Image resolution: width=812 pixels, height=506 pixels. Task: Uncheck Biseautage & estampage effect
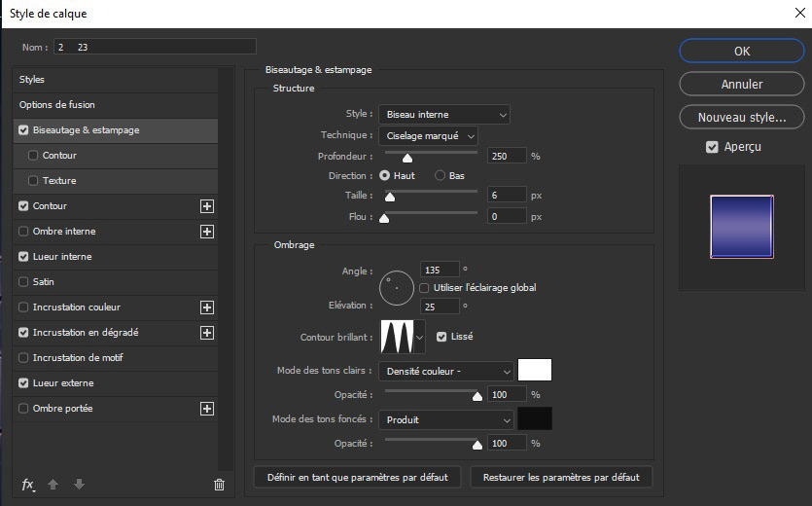point(23,130)
